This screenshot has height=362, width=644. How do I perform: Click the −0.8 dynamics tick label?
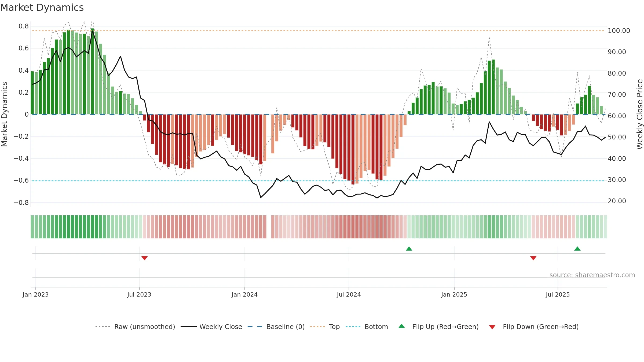point(21,202)
